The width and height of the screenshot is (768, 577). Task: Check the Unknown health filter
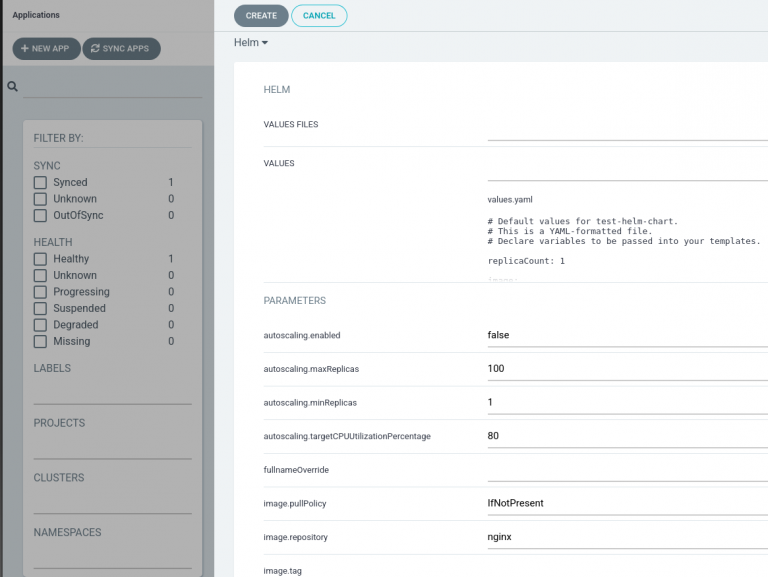40,275
